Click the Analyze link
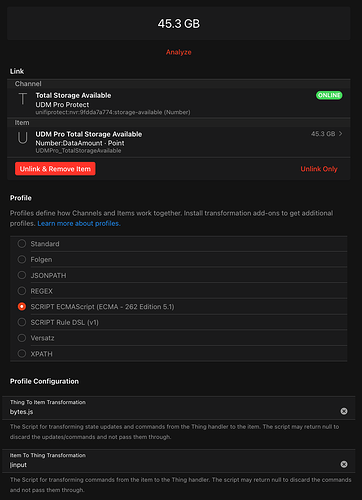The width and height of the screenshot is (362, 500). (x=179, y=52)
